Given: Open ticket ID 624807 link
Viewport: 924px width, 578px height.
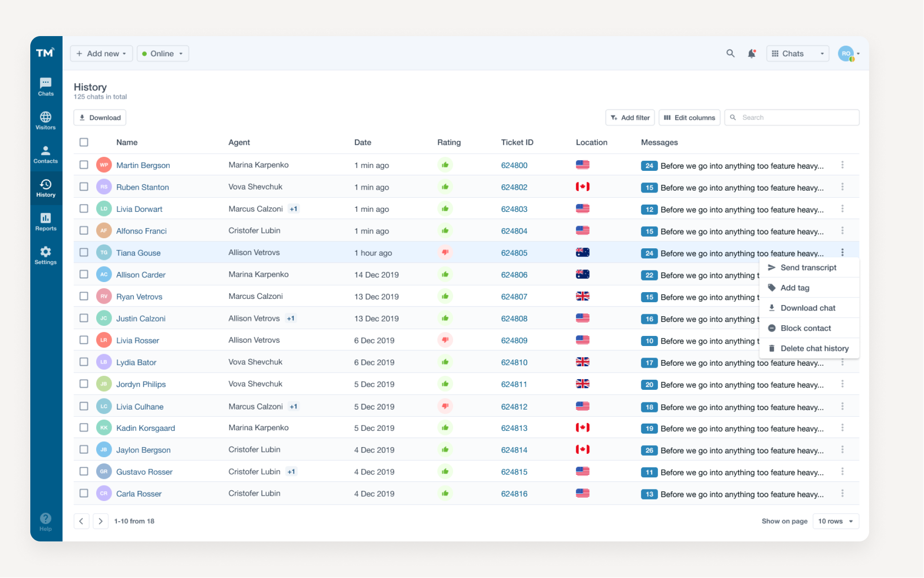Looking at the screenshot, I should [514, 296].
